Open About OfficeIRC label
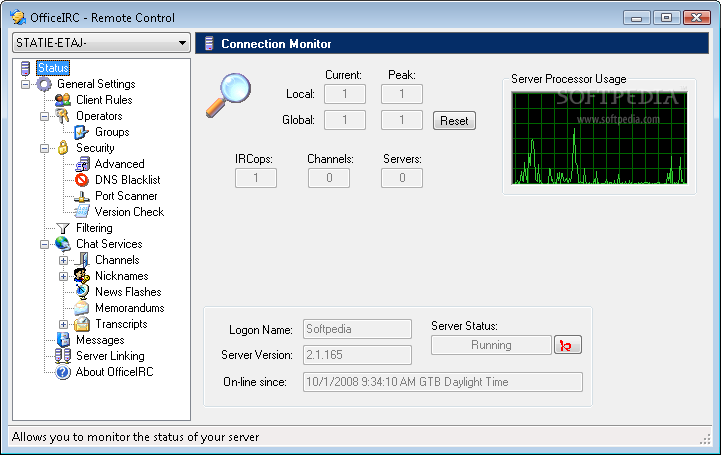The width and height of the screenshot is (721, 455). [x=114, y=372]
